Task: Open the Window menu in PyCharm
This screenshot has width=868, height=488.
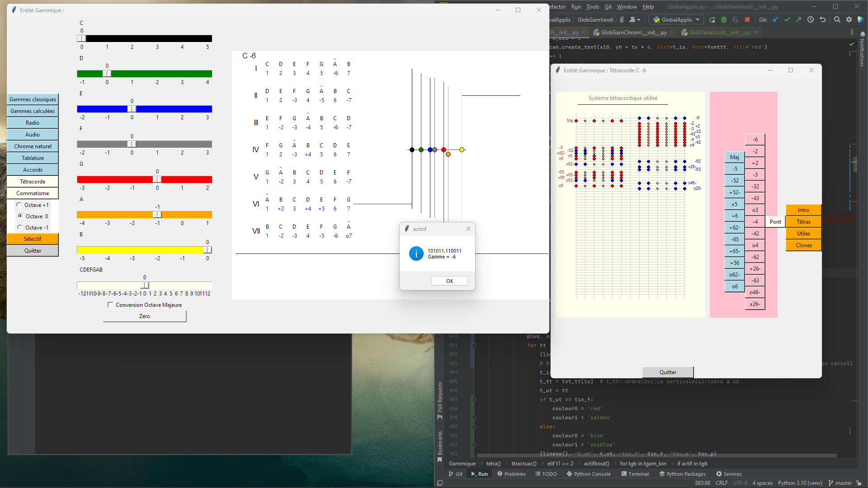Action: (627, 7)
